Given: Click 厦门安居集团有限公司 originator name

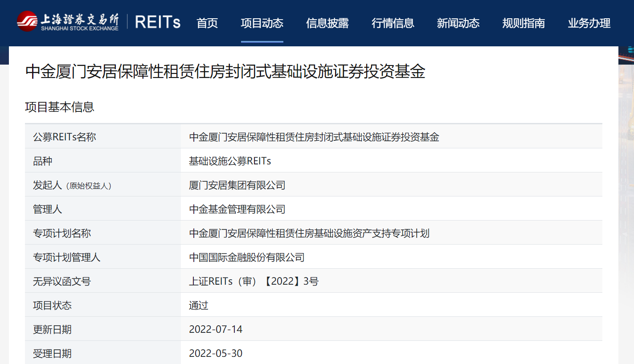Looking at the screenshot, I should (237, 185).
